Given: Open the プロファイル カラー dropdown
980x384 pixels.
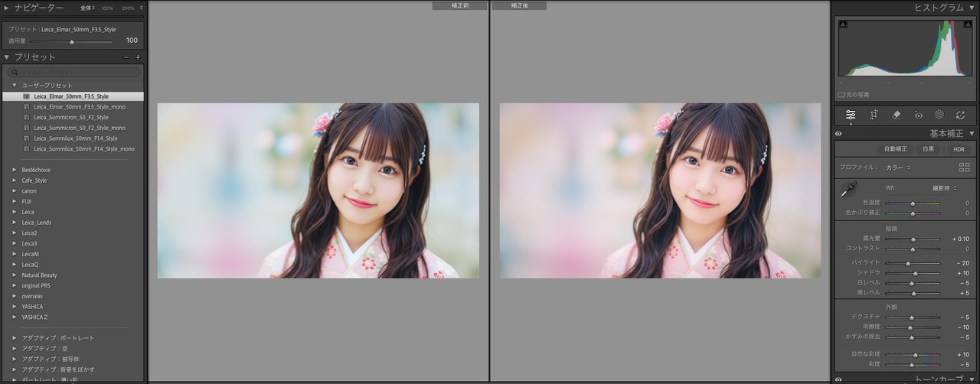Looking at the screenshot, I should point(898,167).
